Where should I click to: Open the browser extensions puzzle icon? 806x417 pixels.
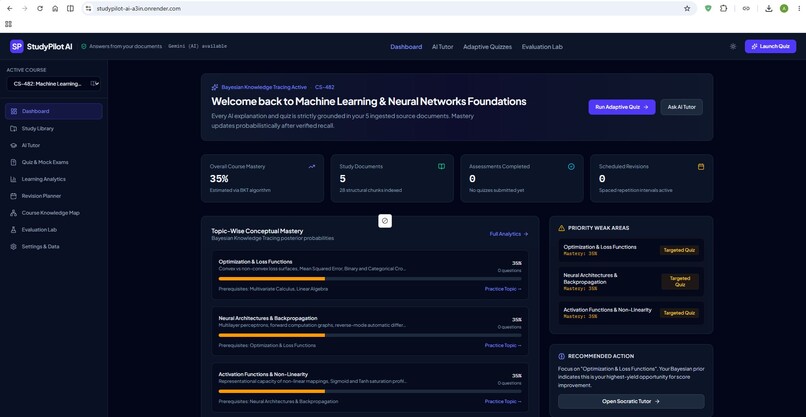[723, 8]
